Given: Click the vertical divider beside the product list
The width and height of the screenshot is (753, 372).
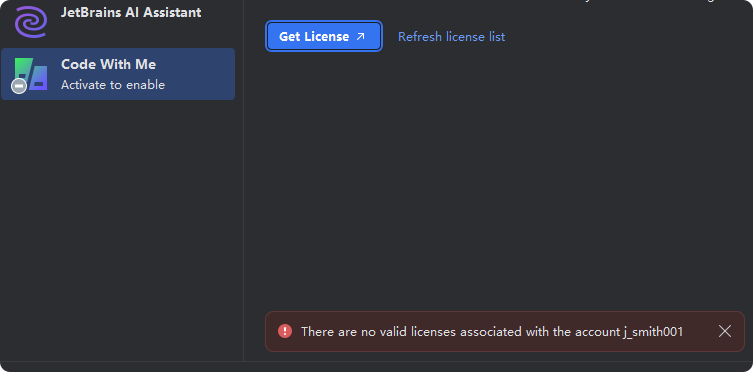Looking at the screenshot, I should click(243, 180).
